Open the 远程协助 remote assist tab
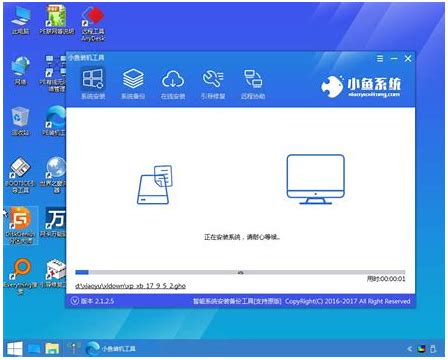 tap(253, 84)
